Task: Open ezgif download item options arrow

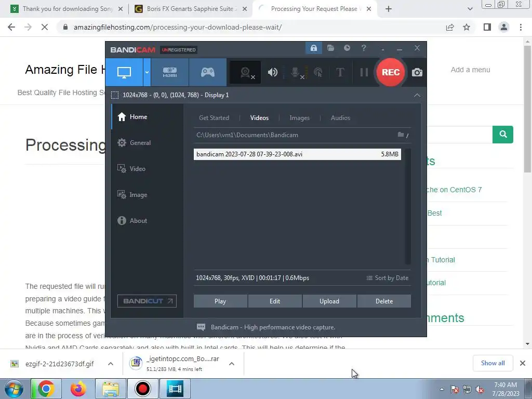Action: (111, 364)
